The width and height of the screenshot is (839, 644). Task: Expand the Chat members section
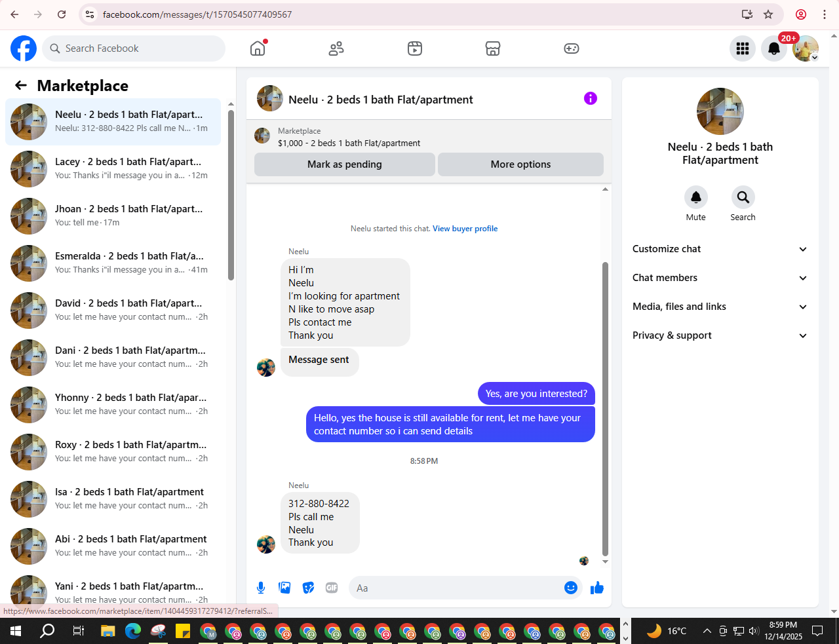click(x=720, y=278)
